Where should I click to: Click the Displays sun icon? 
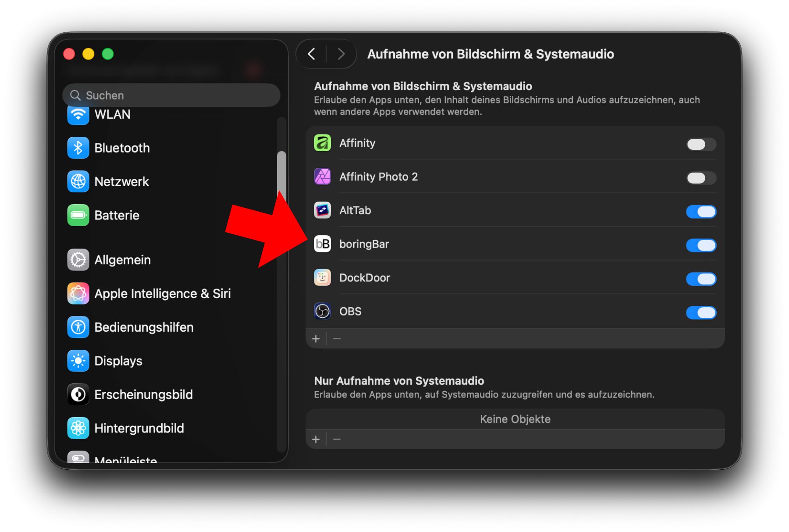78,361
